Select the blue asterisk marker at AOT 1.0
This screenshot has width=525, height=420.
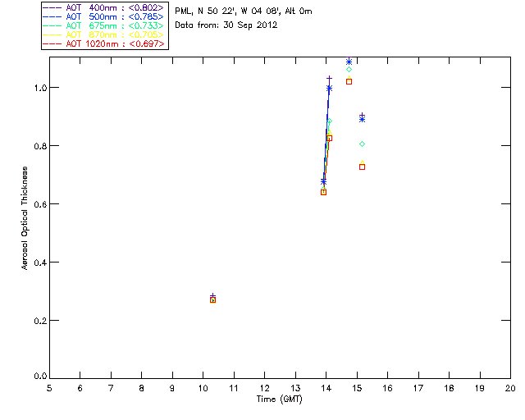(x=329, y=88)
